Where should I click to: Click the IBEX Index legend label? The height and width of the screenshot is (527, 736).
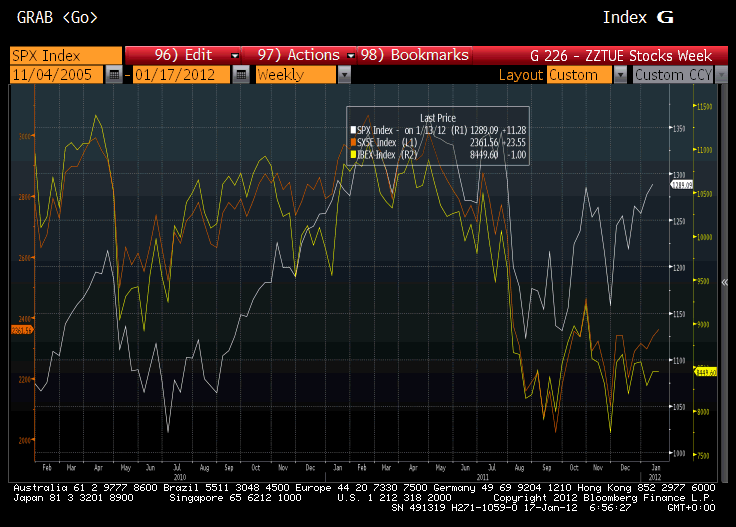(x=376, y=154)
